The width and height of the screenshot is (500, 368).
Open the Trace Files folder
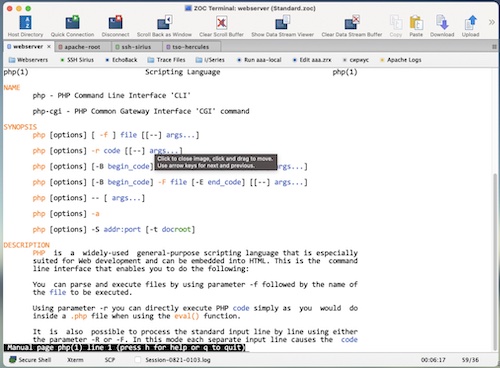pyautogui.click(x=167, y=60)
